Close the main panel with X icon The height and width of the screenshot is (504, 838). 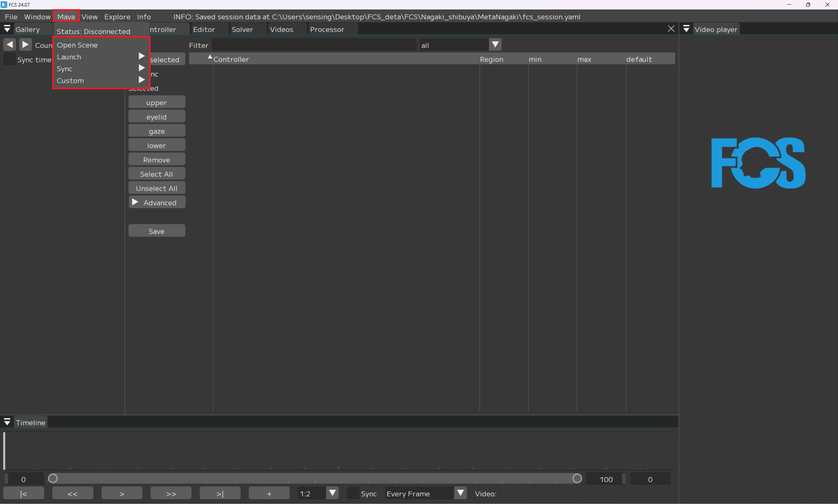pyautogui.click(x=671, y=29)
